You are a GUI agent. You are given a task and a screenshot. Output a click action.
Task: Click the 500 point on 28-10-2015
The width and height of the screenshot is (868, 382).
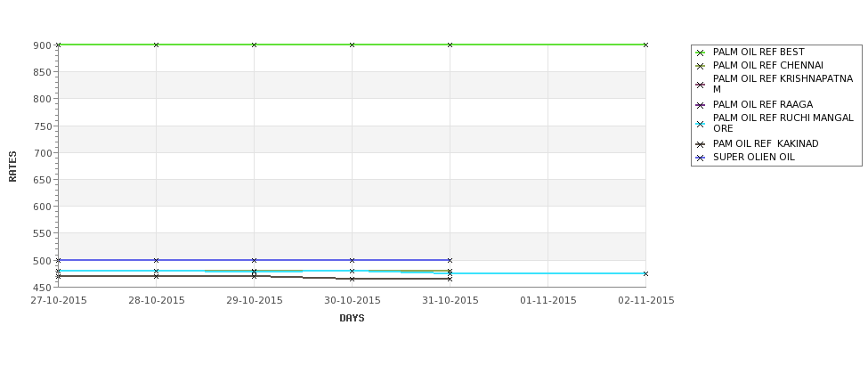pos(156,260)
